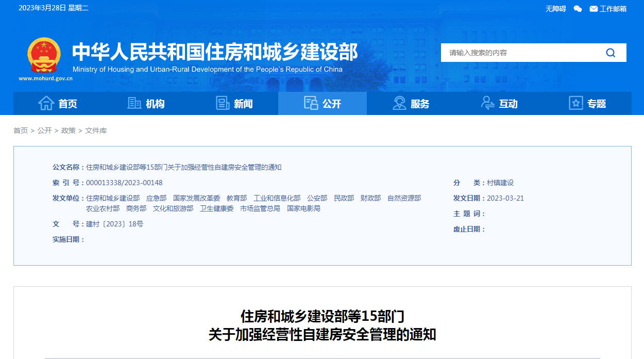Go to 互动 navigation section
Viewport: 644px width, 359px height.
508,104
